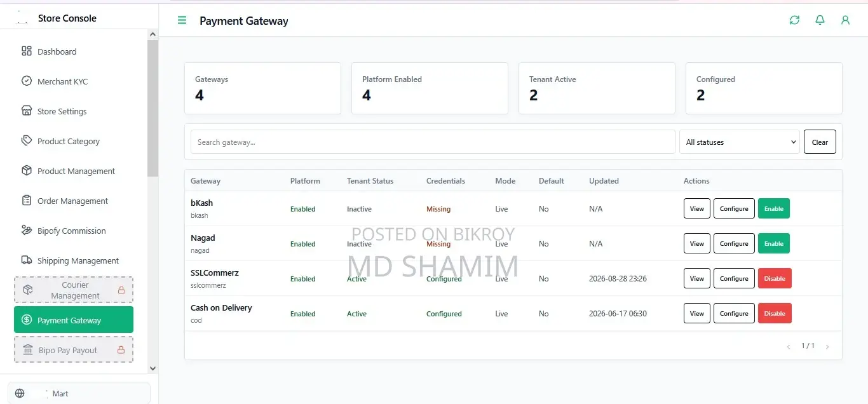This screenshot has height=404, width=868.
Task: Click the Tenant Active summary card
Action: point(597,88)
